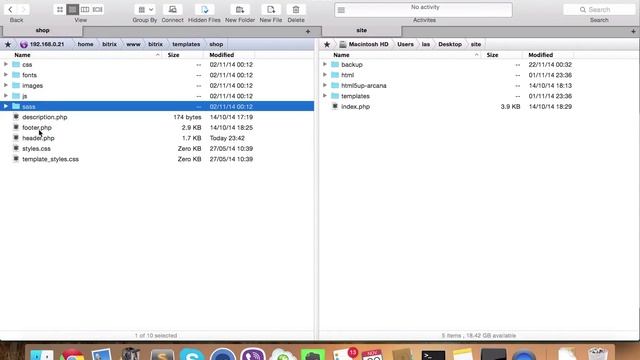This screenshot has width=640, height=360.
Task: Navigate to Users in path bar
Action: pyautogui.click(x=405, y=44)
